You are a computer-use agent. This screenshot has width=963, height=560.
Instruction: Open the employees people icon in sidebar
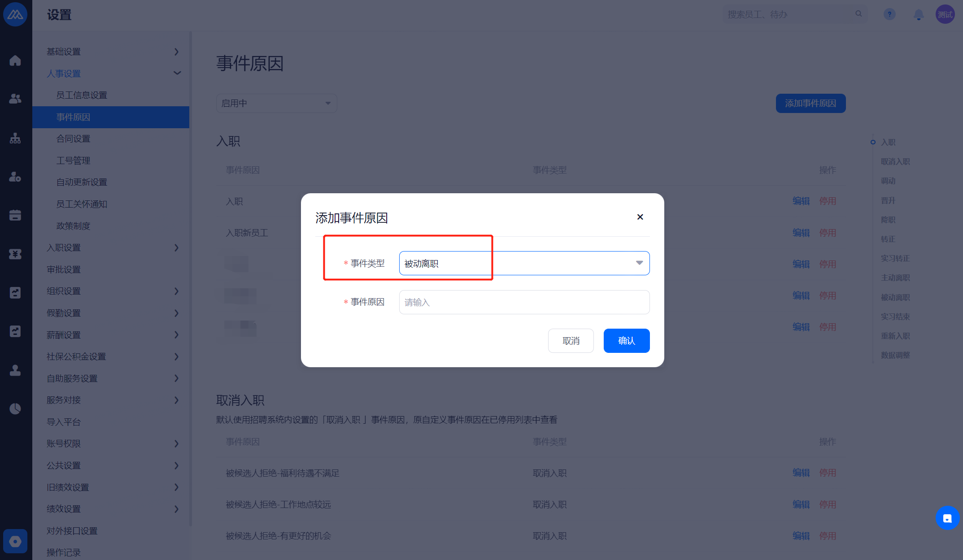click(15, 99)
